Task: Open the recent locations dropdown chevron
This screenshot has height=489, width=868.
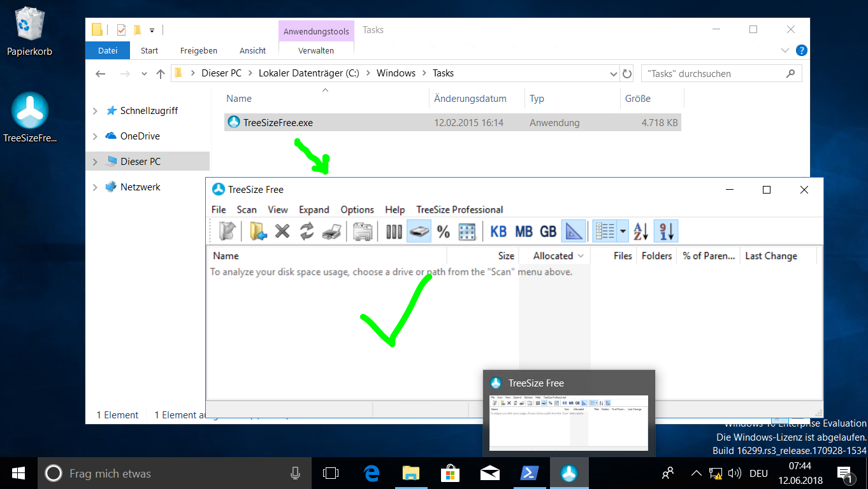Action: [x=144, y=74]
